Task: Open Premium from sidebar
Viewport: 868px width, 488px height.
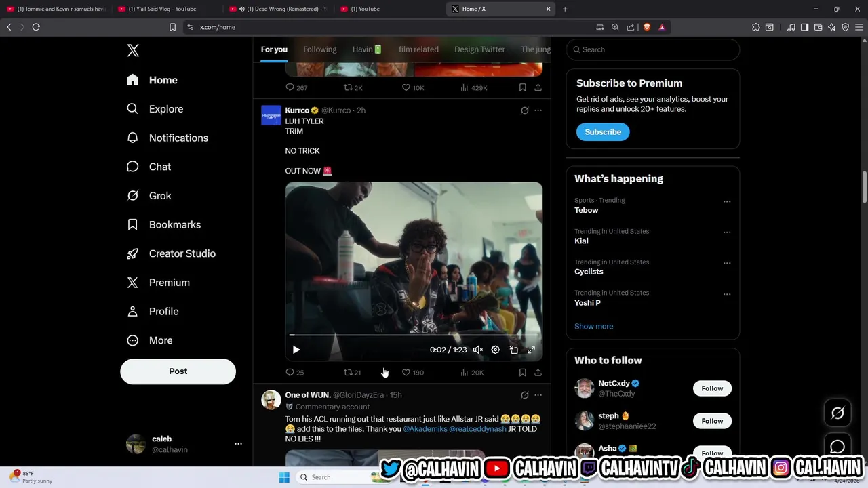Action: pos(159,283)
